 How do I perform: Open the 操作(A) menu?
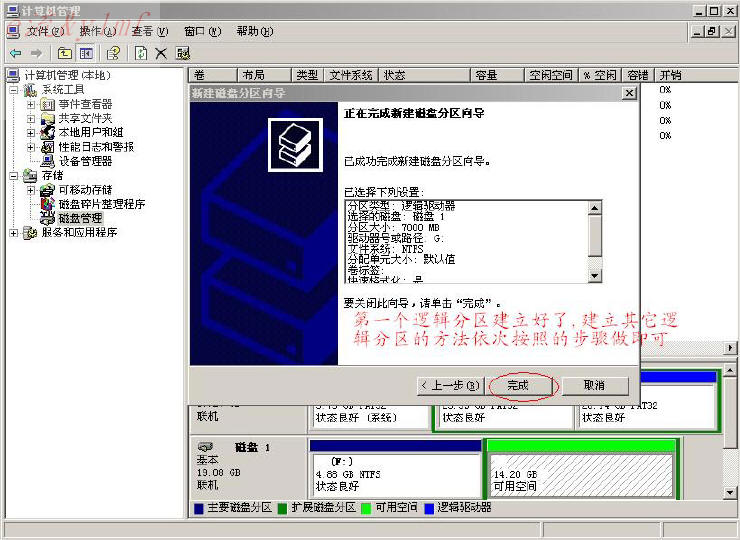tap(96, 31)
